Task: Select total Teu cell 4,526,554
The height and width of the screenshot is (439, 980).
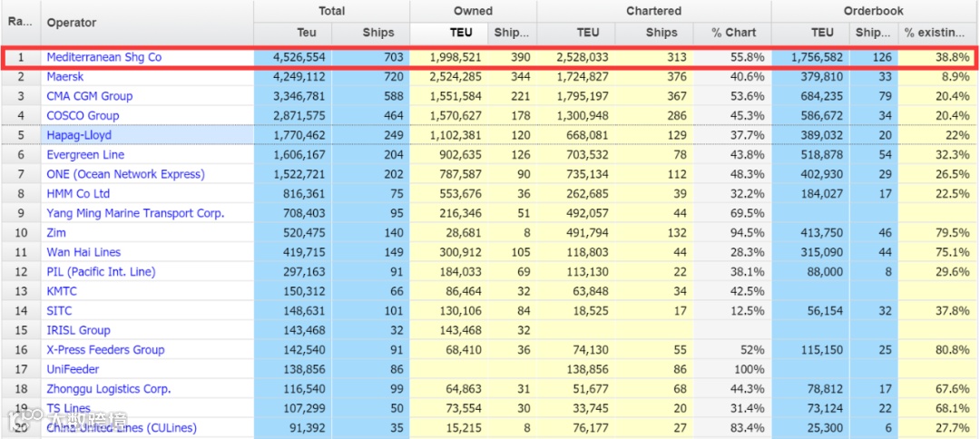Action: (292, 57)
